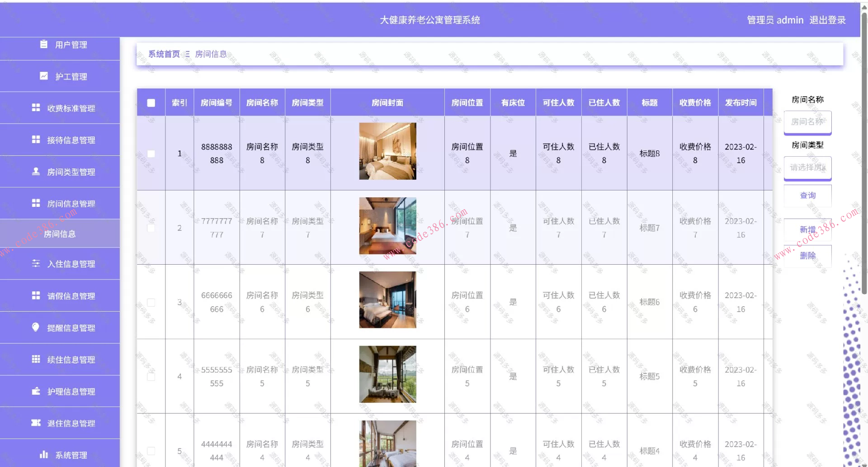This screenshot has height=467, width=868.
Task: Click the 查询 search button
Action: tap(807, 195)
